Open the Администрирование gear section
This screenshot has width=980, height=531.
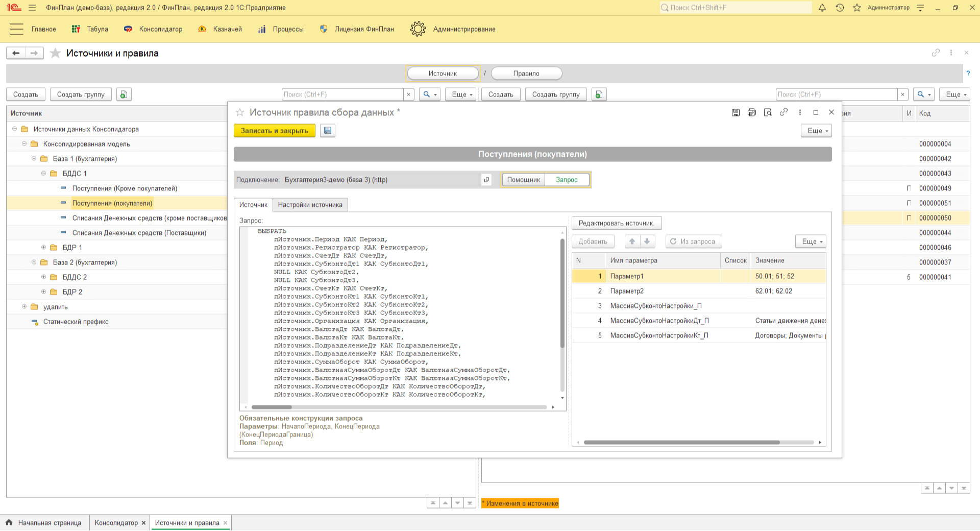[x=453, y=29]
